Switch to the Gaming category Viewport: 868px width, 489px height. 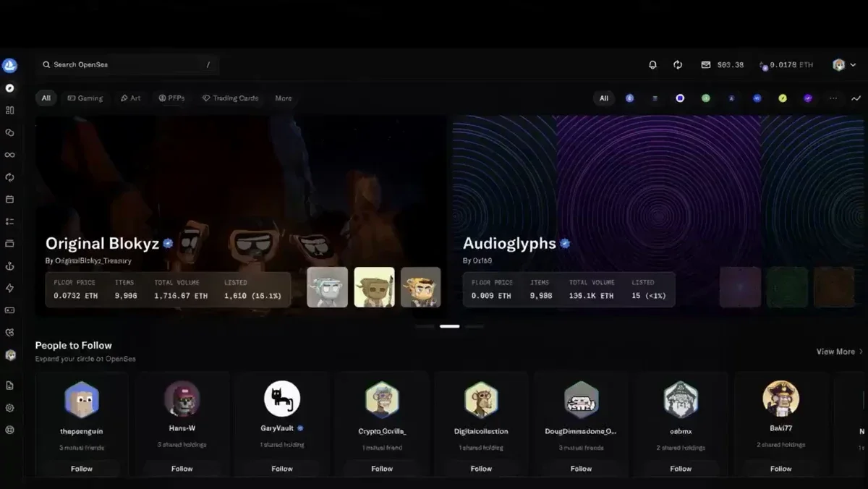(85, 98)
